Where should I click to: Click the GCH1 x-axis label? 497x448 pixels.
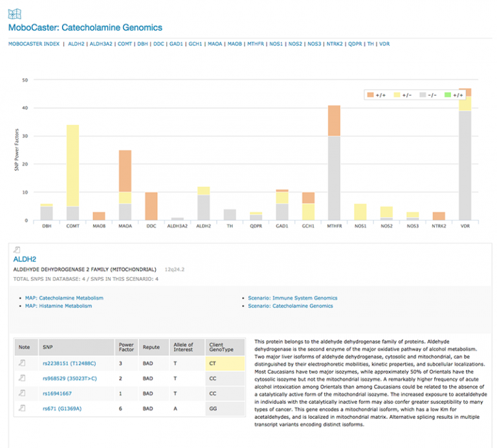pos(308,226)
